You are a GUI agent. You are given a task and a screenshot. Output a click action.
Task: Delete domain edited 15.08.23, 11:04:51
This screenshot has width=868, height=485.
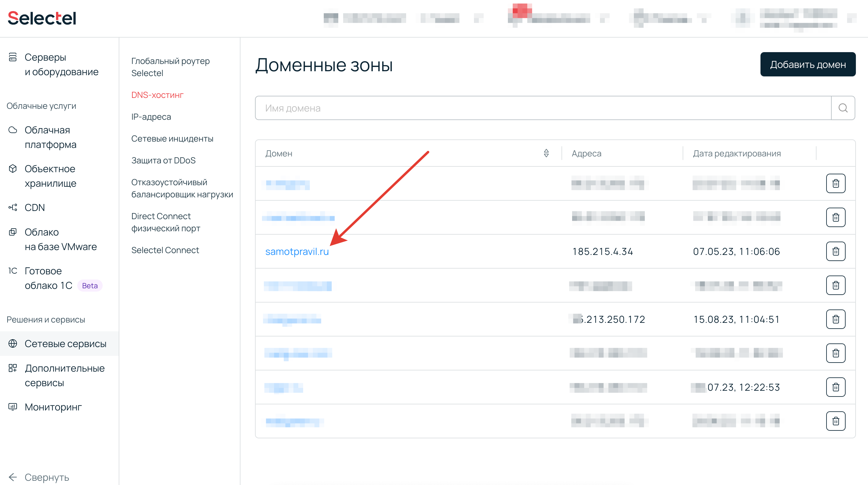[x=836, y=319]
